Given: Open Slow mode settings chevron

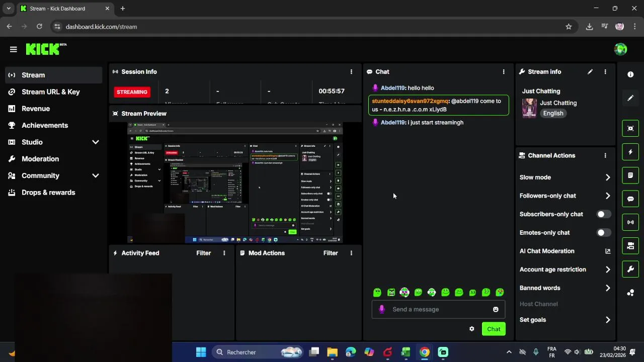Looking at the screenshot, I should point(608,177).
